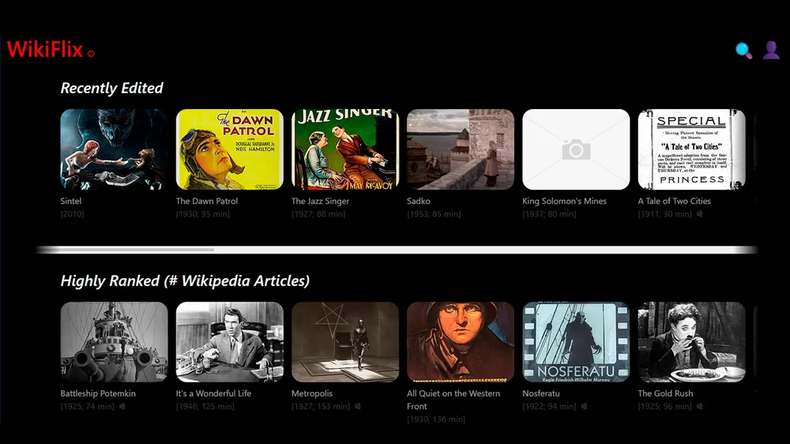
Task: Click Nosferatu title text
Action: pos(541,394)
